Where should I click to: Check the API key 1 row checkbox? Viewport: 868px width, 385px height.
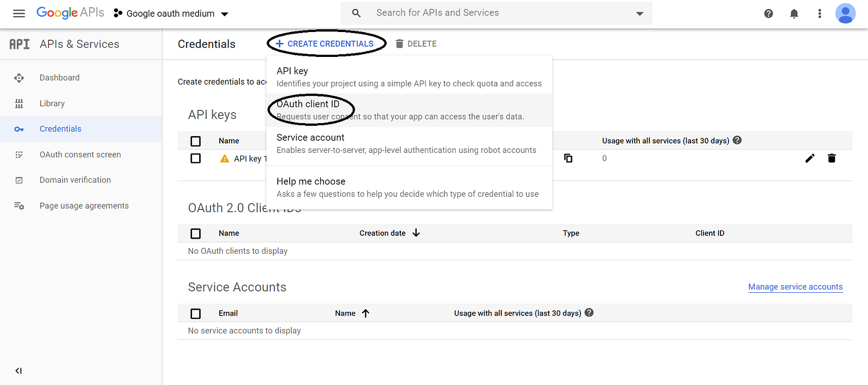pos(196,158)
